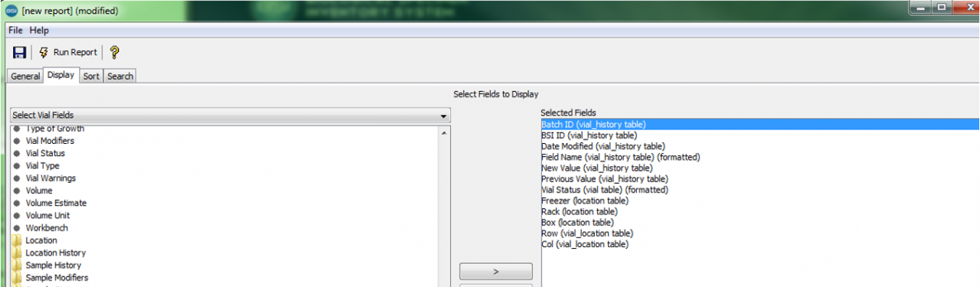Select Batch ID (vial_history table) in Selected Fields

click(759, 124)
